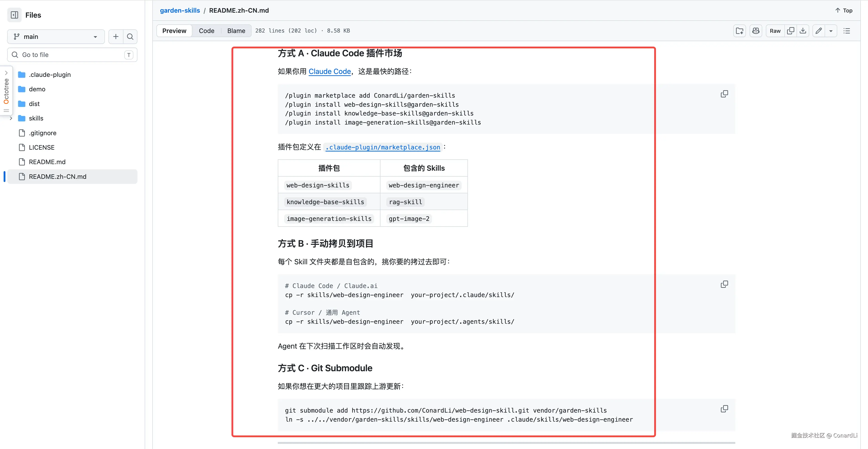
Task: Collapse the Files side panel
Action: (x=14, y=15)
